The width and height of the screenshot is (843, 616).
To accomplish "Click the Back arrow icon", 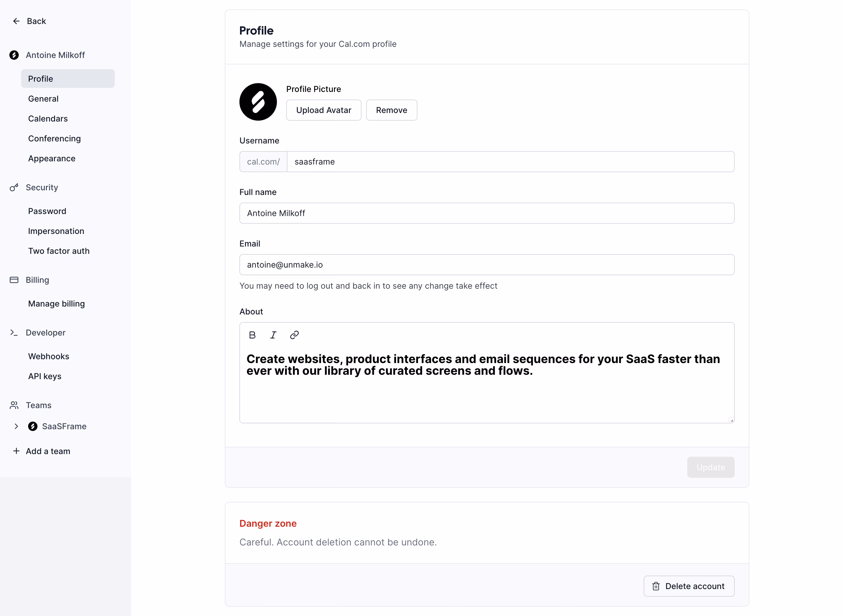I will [x=16, y=21].
